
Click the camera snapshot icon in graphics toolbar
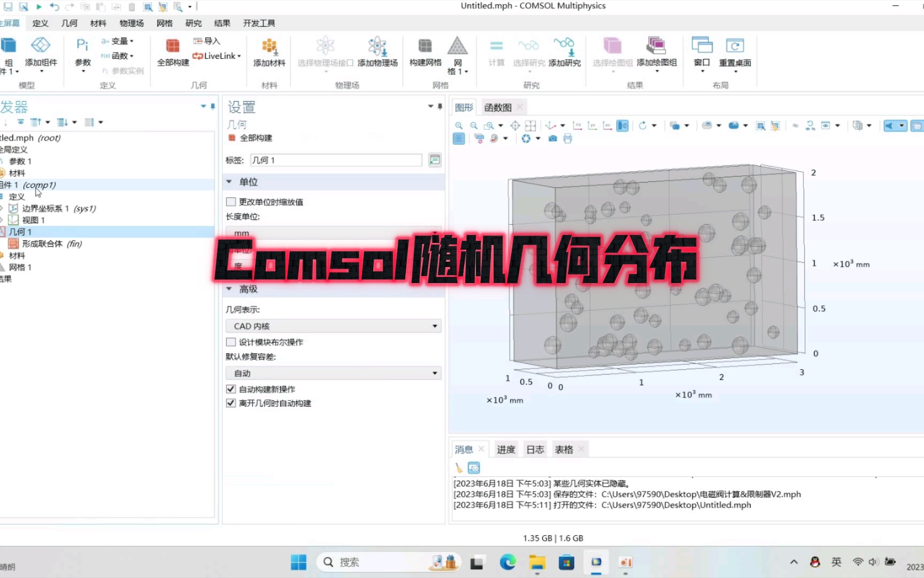(552, 138)
